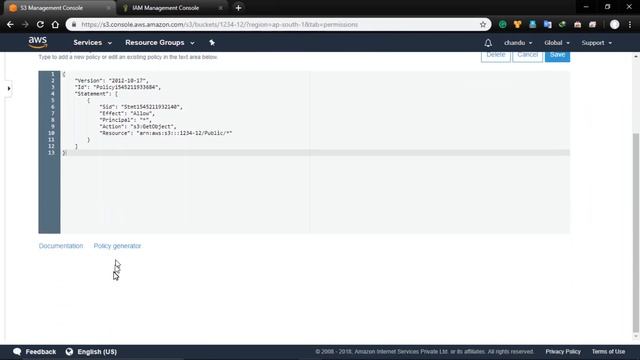Expand the left side navigation panel

(x=9, y=89)
